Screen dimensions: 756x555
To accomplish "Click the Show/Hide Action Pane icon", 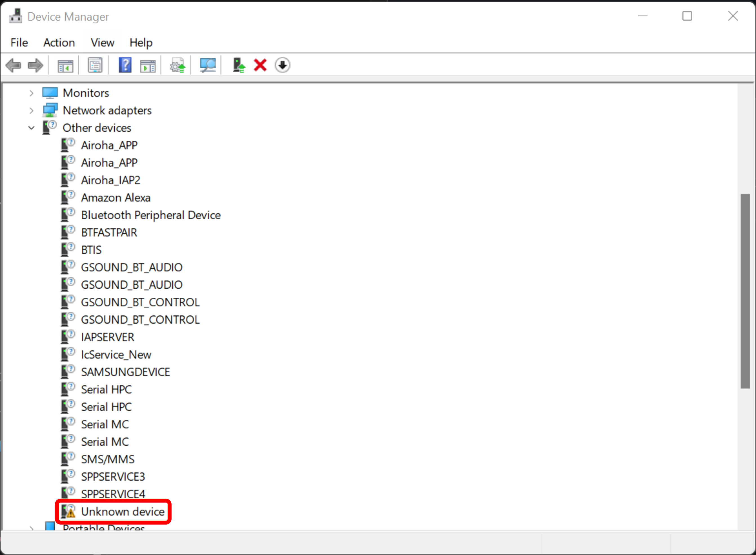I will coord(148,65).
